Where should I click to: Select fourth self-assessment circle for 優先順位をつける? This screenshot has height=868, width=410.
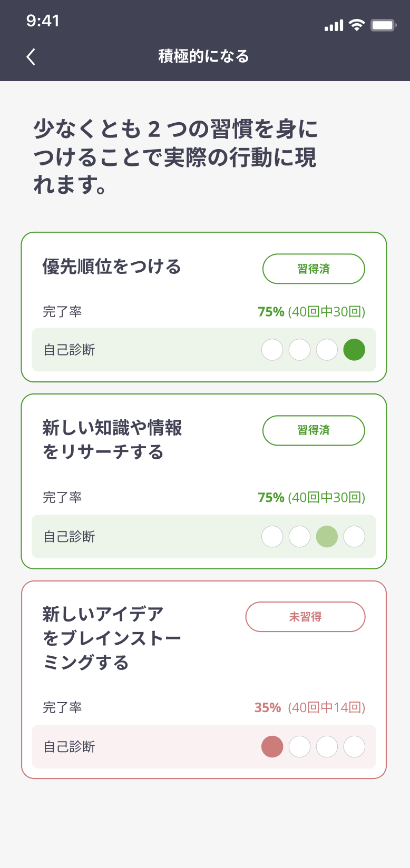click(x=354, y=350)
